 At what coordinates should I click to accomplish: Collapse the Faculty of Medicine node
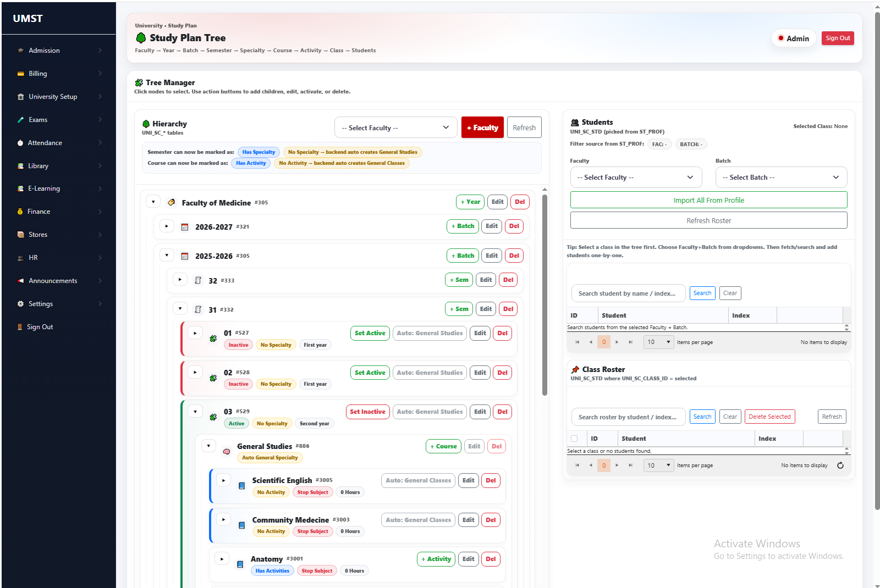153,202
